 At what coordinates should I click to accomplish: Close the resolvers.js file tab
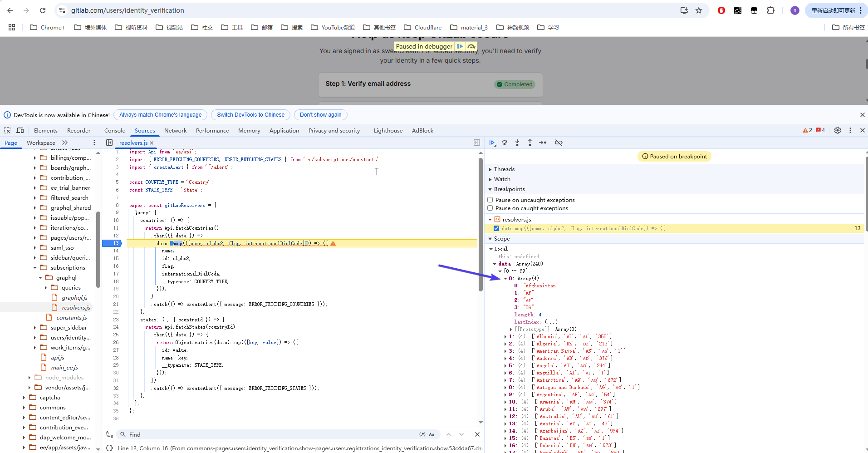click(152, 143)
